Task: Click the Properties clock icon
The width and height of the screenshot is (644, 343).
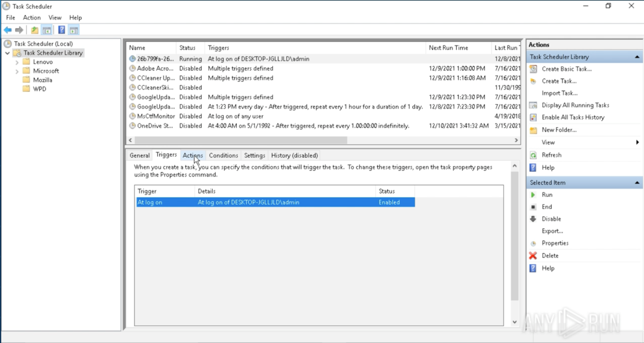Action: [x=533, y=244]
